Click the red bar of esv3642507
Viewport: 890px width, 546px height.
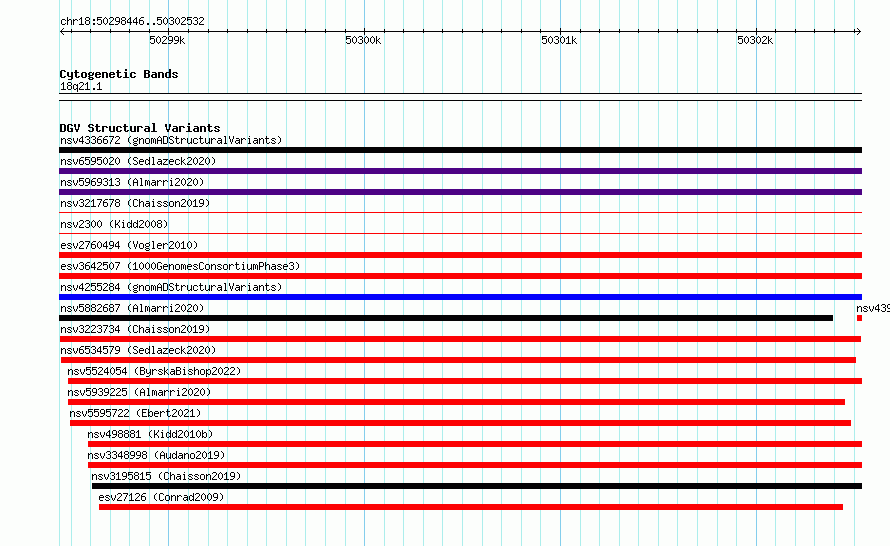coord(460,276)
